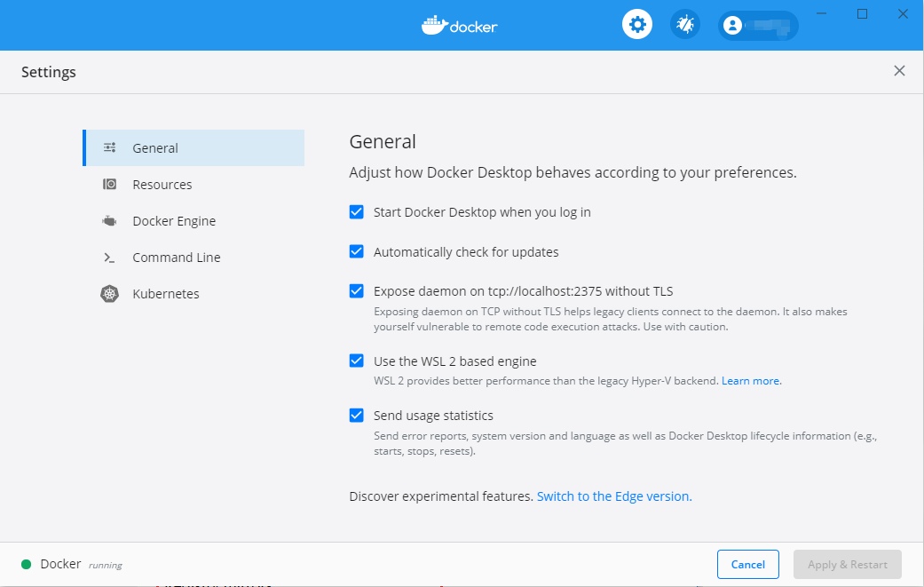The image size is (924, 587).
Task: Click the 'Adjust how Docker Desktop behaves' description
Action: tap(573, 172)
